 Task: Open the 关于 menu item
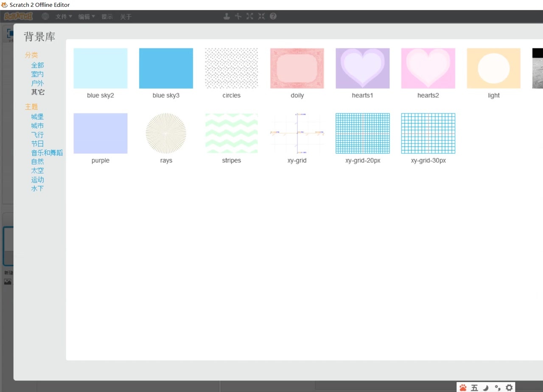[126, 17]
